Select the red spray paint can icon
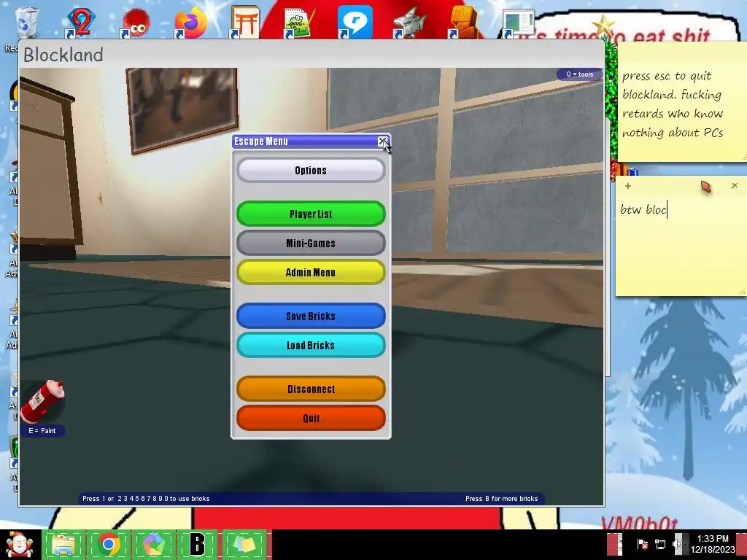 [43, 402]
